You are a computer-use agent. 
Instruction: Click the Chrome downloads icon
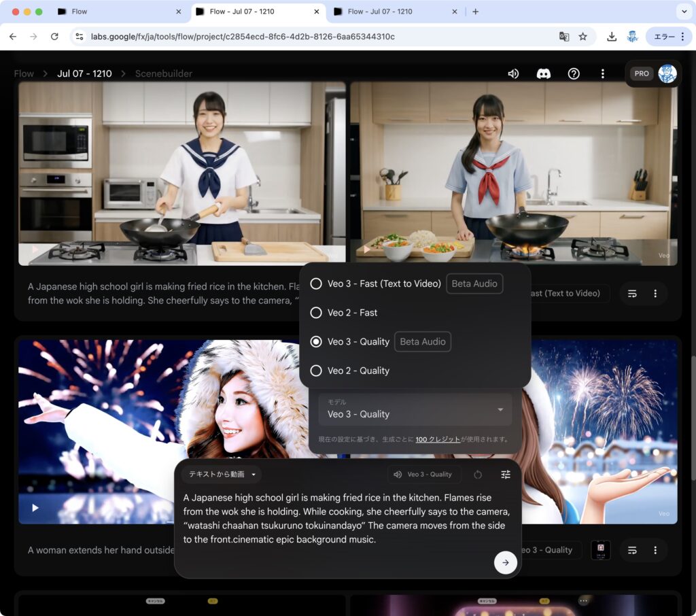(612, 37)
